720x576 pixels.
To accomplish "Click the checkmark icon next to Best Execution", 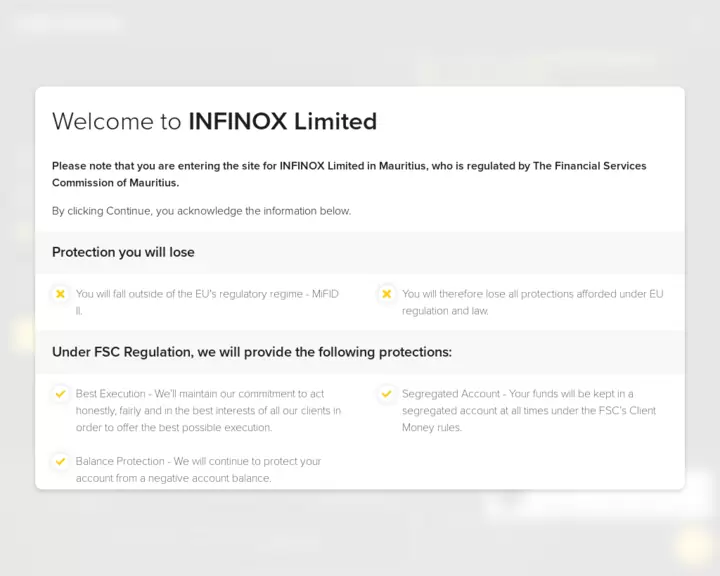I will (60, 394).
